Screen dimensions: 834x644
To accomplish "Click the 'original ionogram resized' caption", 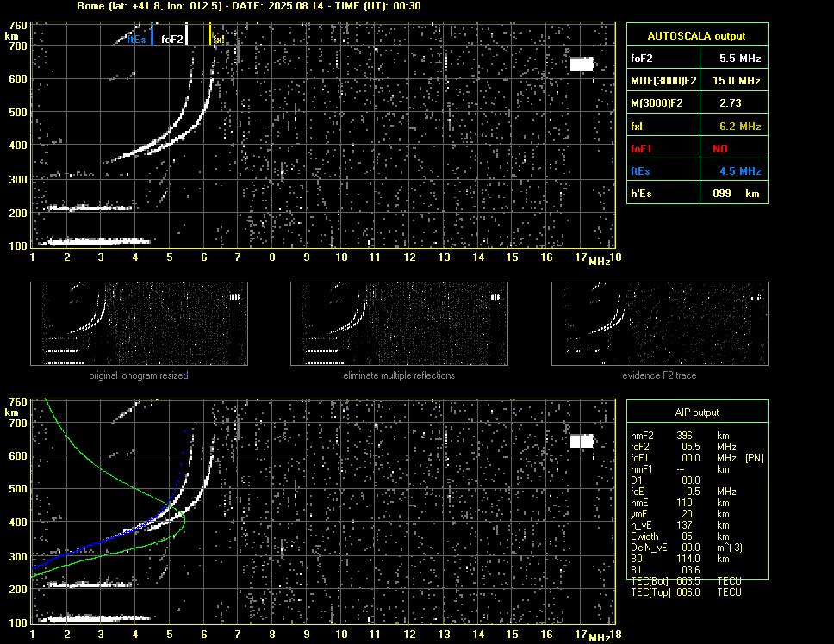I will [139, 375].
